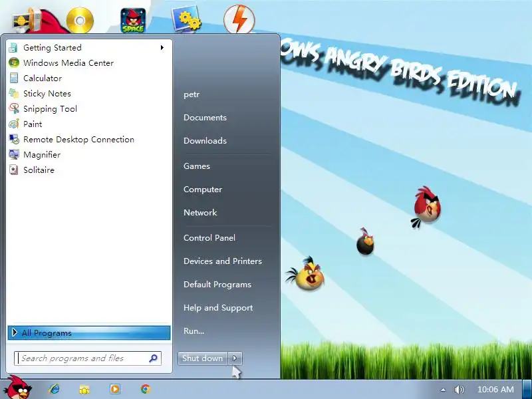Viewport: 532px width, 399px height.
Task: Click the Windows Media Center icon
Action: coord(13,63)
